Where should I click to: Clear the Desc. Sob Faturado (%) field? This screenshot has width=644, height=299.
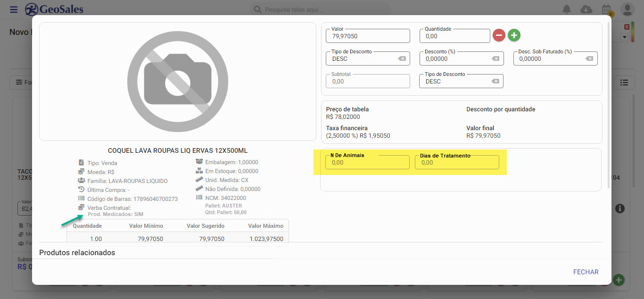click(589, 58)
